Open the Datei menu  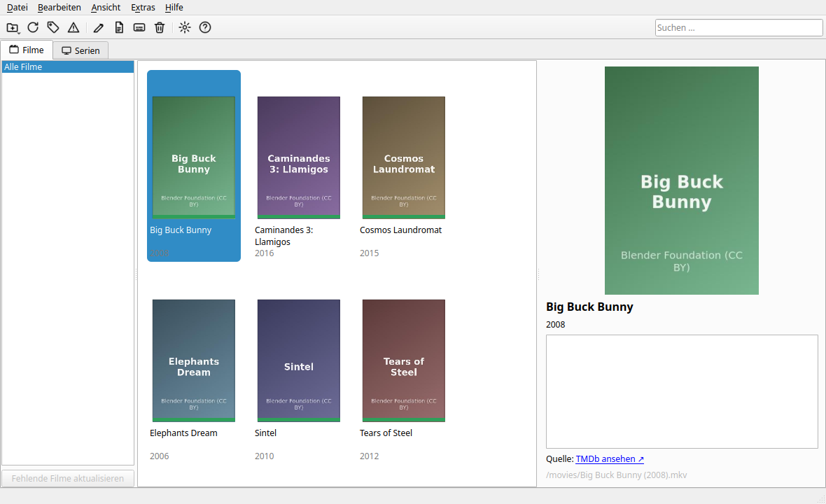(17, 8)
